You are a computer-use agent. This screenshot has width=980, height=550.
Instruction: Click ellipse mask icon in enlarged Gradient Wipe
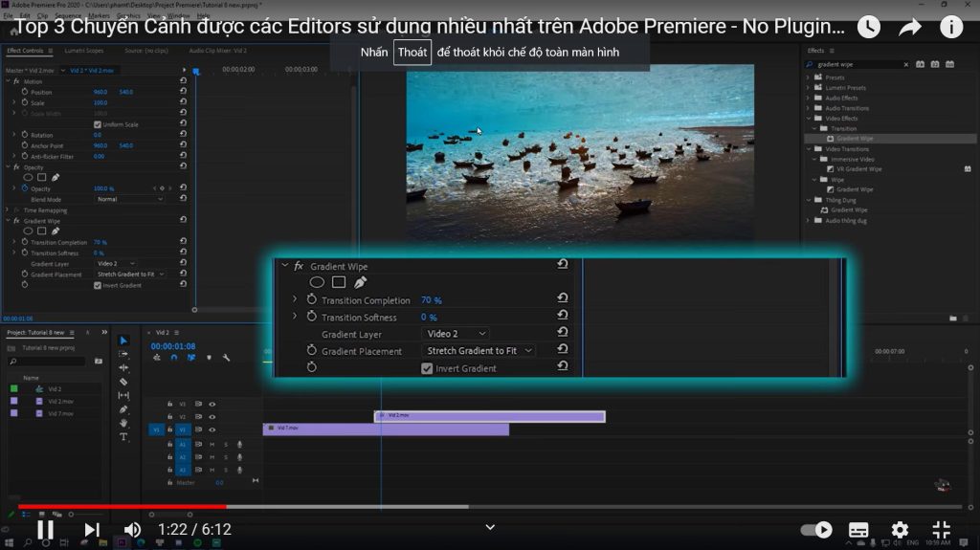[317, 282]
